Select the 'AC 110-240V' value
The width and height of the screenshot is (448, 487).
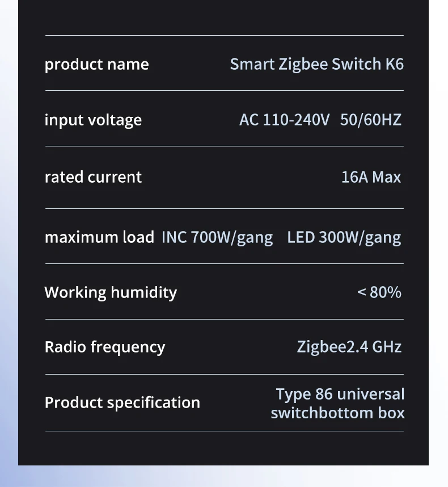[x=284, y=120]
